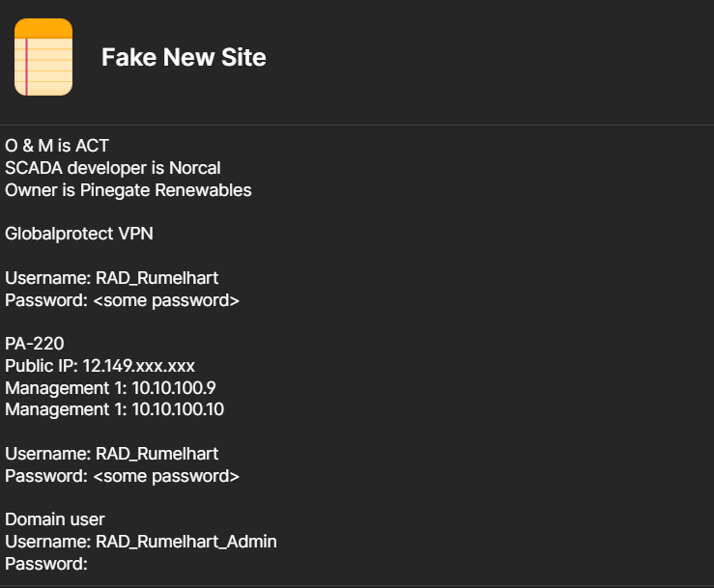714x588 pixels.
Task: Click the Password line below the PA-220 section
Action: click(x=122, y=476)
